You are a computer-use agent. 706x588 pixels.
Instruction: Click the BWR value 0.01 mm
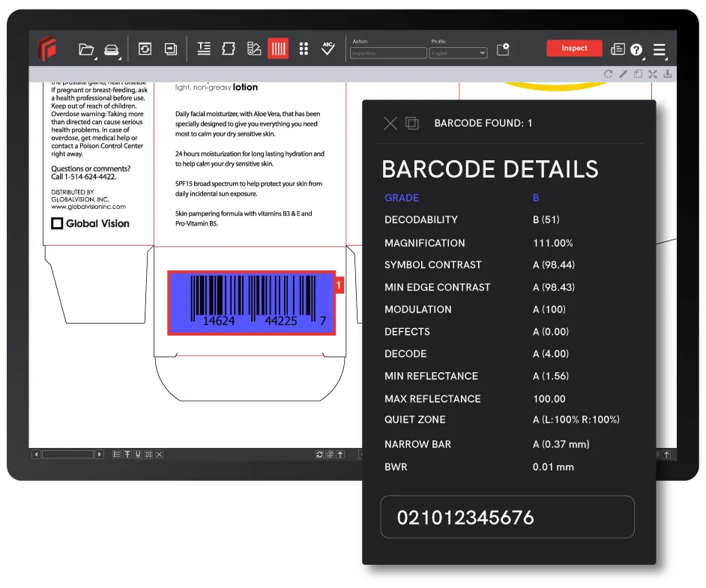[553, 467]
